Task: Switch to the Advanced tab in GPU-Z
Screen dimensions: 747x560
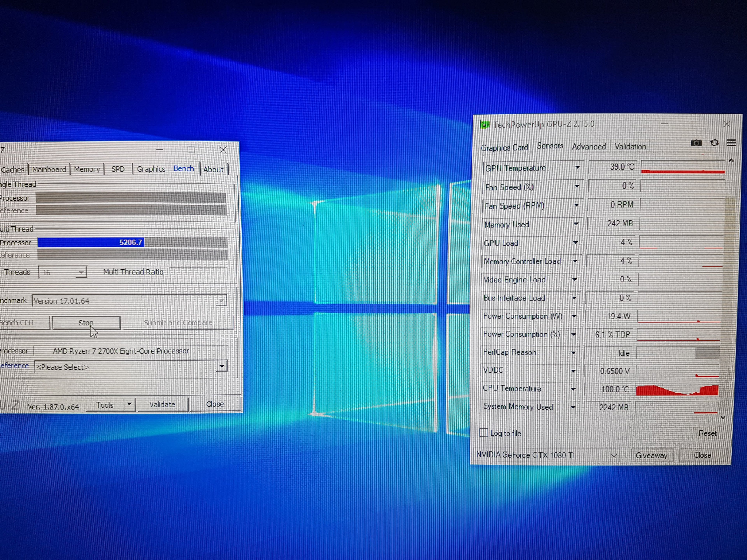Action: pos(589,146)
